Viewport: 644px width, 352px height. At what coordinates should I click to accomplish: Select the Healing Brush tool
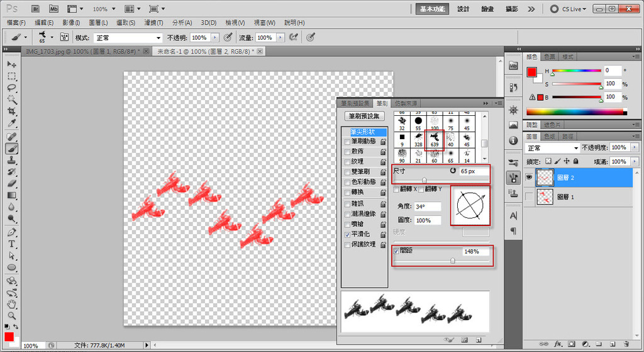pos(11,137)
